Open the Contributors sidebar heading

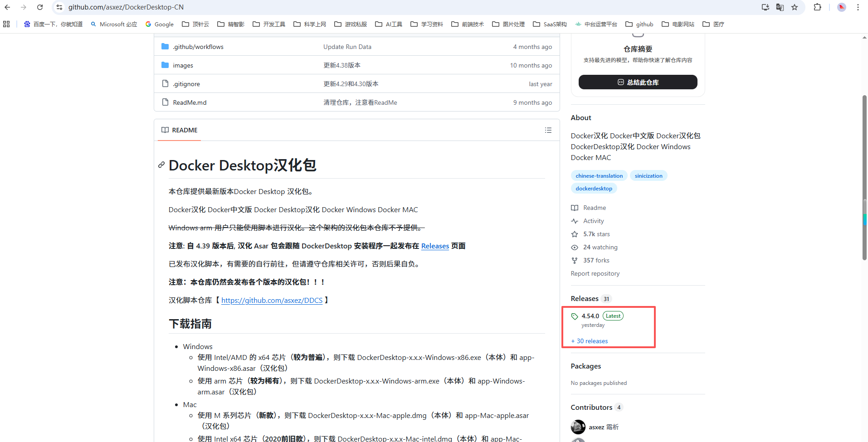(591, 407)
